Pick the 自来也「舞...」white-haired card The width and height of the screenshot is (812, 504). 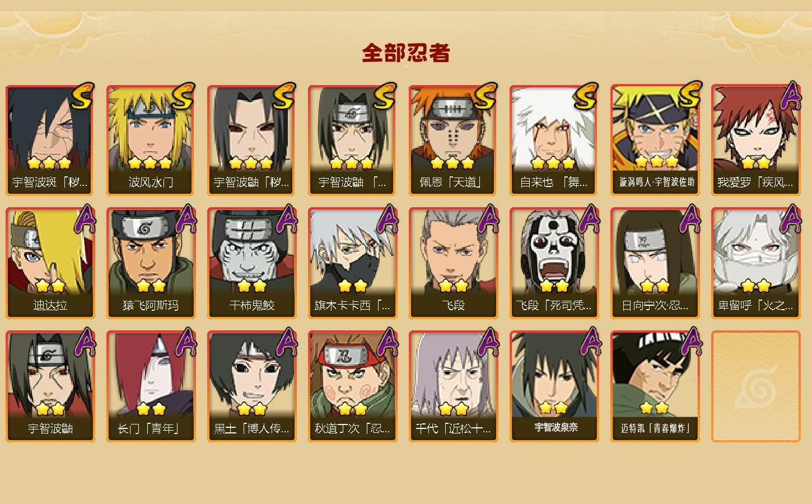pos(554,140)
